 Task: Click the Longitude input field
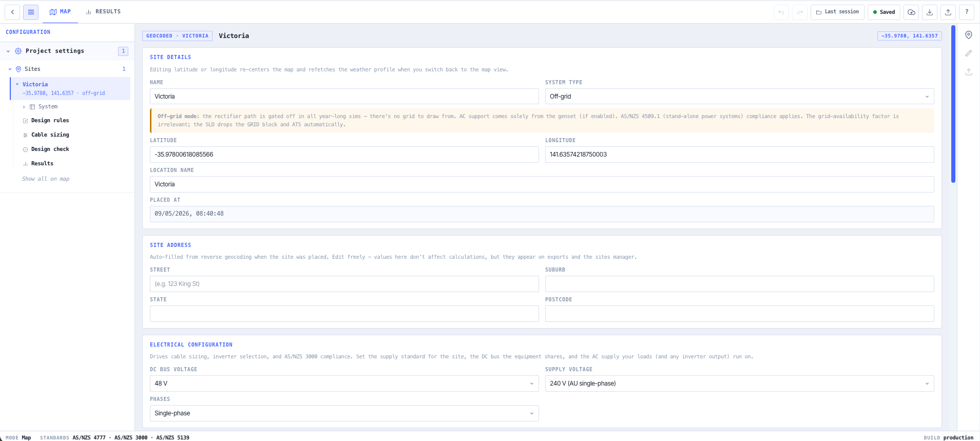pyautogui.click(x=739, y=155)
